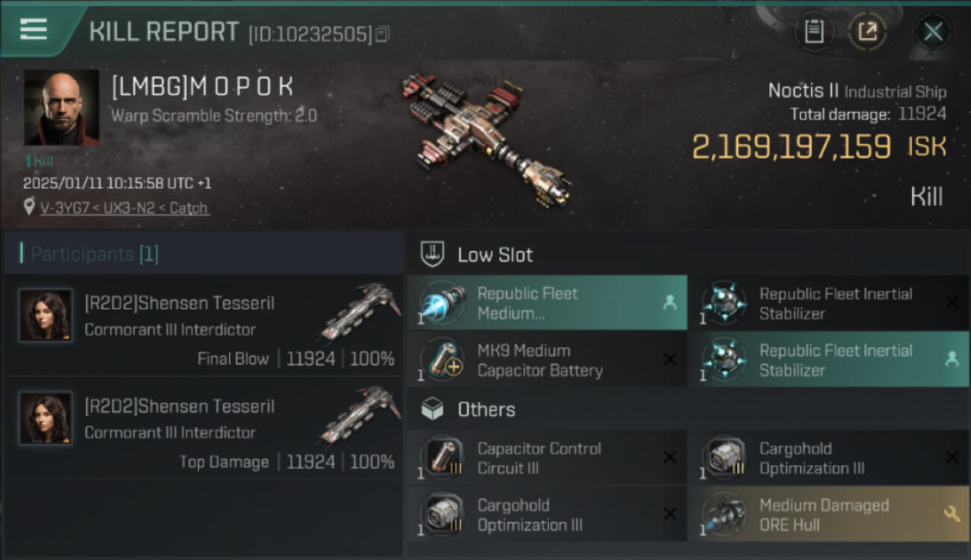Click the wrench icon on ORE Hull
This screenshot has width=971, height=560.
tap(952, 514)
